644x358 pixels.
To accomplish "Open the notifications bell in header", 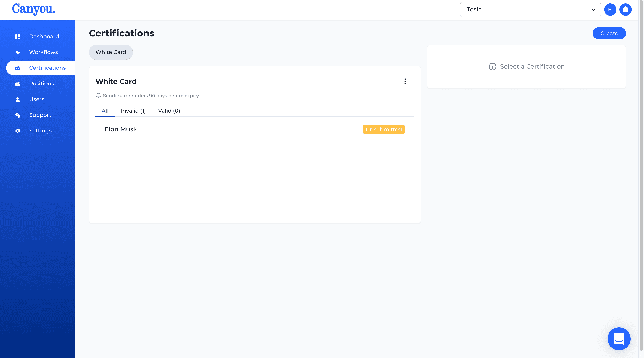I will coord(625,10).
